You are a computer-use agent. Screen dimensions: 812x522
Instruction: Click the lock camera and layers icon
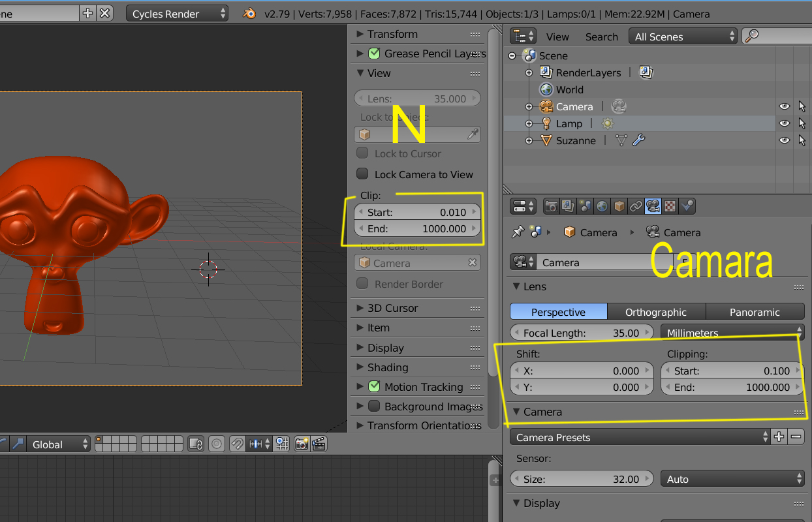pos(196,444)
